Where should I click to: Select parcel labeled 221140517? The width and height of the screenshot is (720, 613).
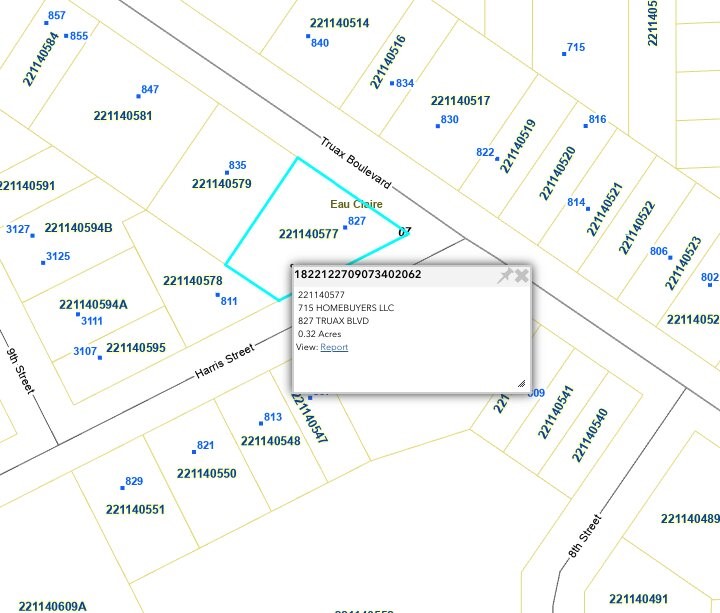point(460,101)
